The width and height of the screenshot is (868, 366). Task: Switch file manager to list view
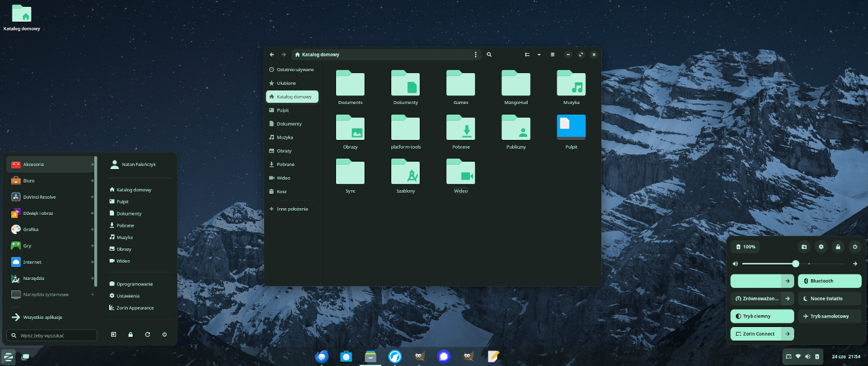(526, 54)
